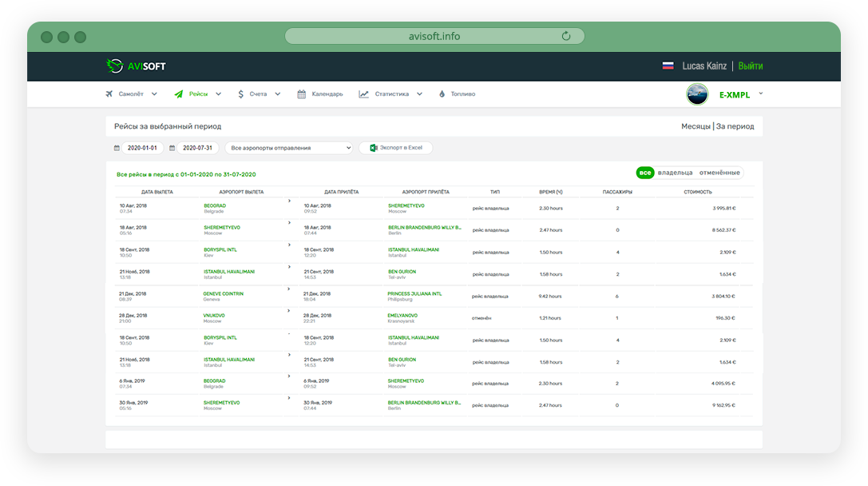The image size is (868, 486).
Task: Sort by the ПАССАЖИРЫ column header
Action: coord(617,192)
